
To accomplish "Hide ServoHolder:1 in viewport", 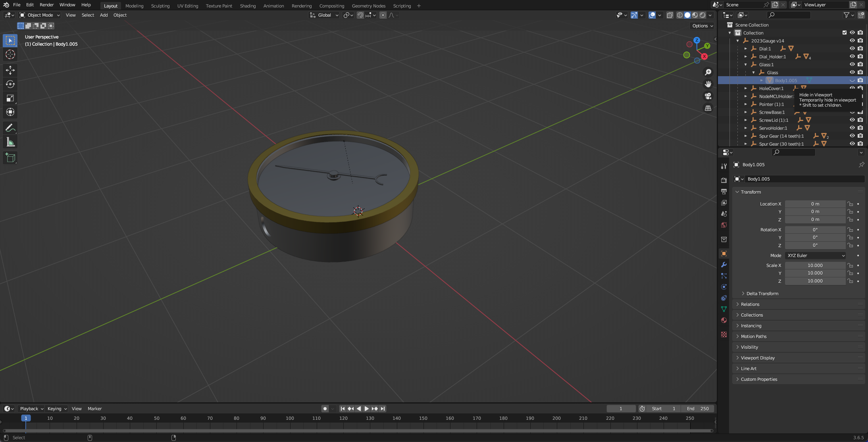I will point(852,128).
